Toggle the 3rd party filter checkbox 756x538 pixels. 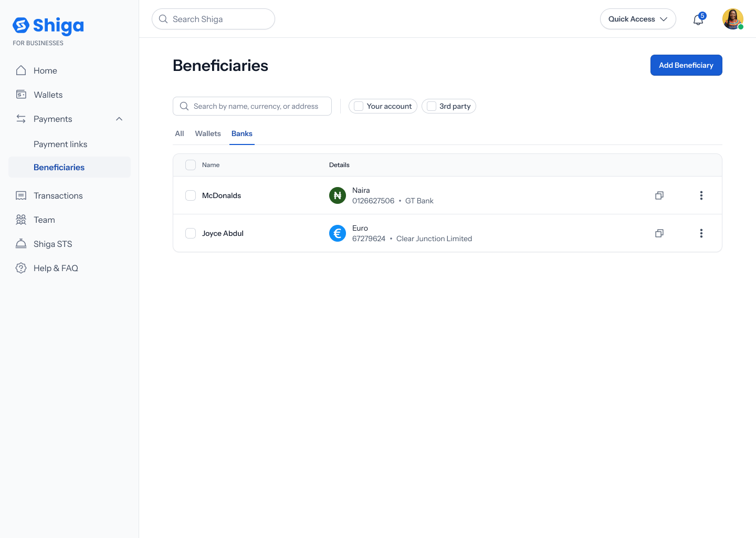pyautogui.click(x=432, y=106)
